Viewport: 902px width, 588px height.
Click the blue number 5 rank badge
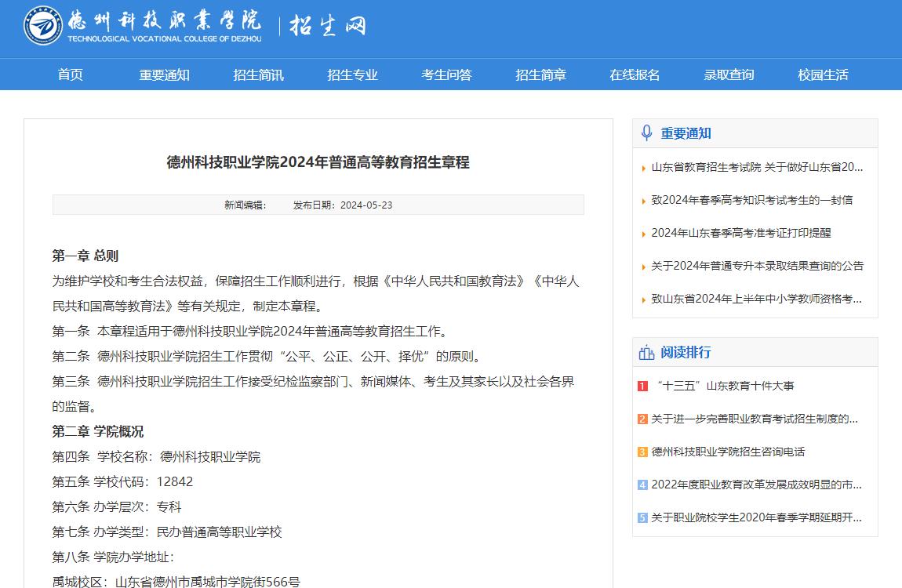(642, 518)
